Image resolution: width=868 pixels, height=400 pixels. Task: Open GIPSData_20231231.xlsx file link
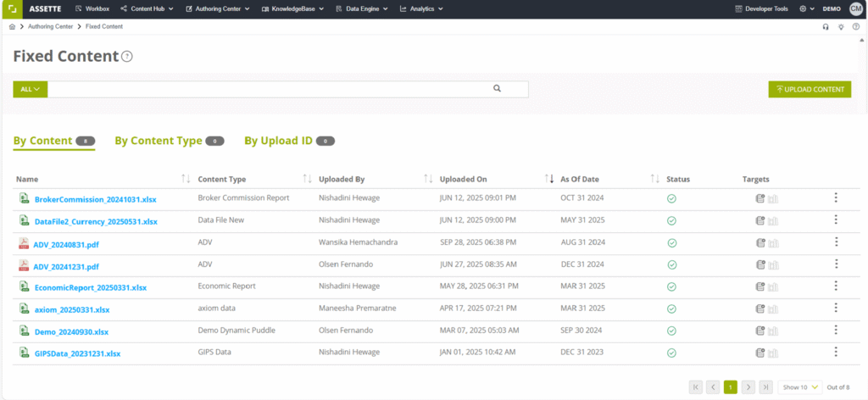78,353
